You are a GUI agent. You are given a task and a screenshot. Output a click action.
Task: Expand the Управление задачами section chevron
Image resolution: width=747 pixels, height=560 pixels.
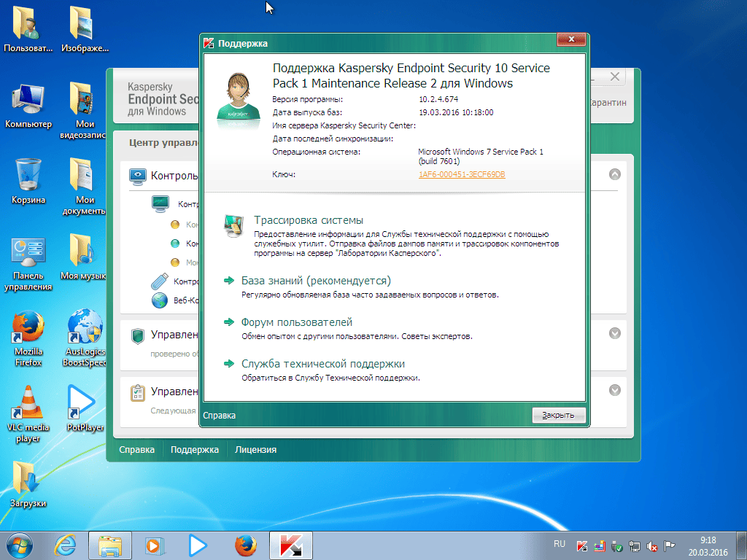(x=615, y=390)
